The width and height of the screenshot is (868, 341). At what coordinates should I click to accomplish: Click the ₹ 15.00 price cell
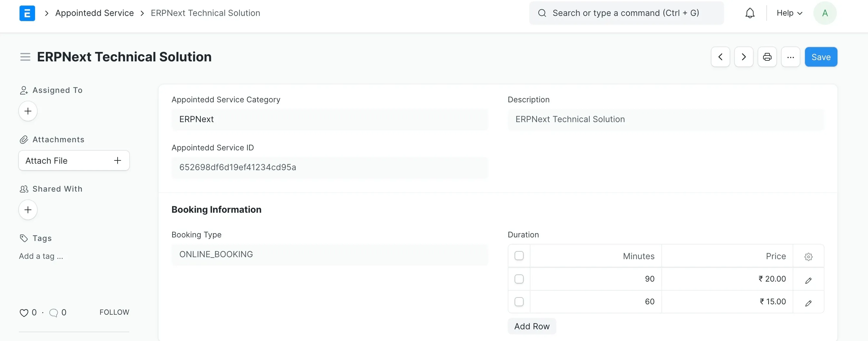(x=727, y=302)
